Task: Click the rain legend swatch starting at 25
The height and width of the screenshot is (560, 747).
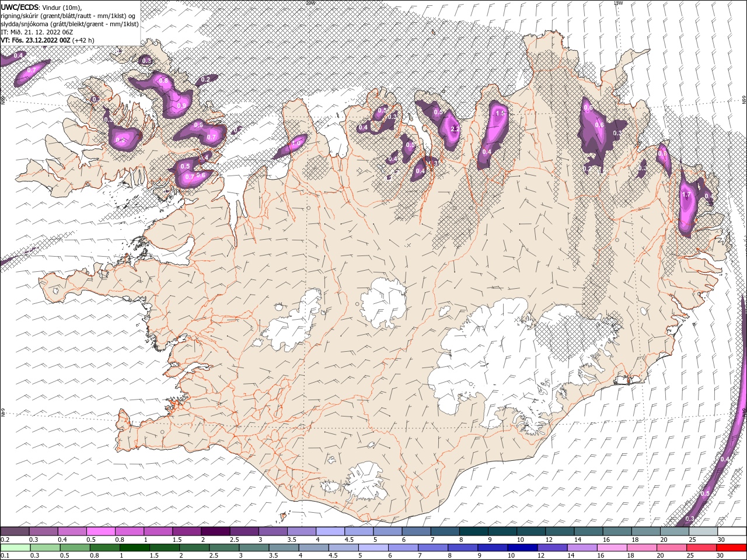Action: click(x=702, y=547)
